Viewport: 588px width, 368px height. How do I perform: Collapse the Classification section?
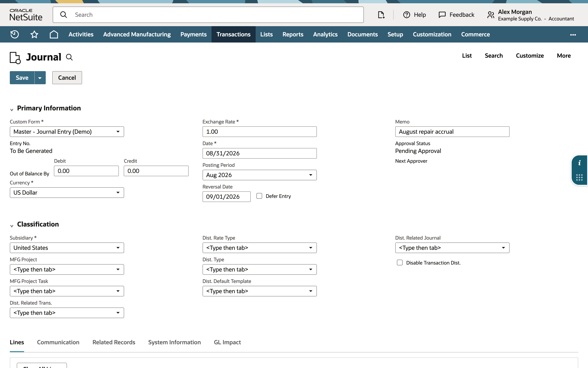[x=12, y=226]
